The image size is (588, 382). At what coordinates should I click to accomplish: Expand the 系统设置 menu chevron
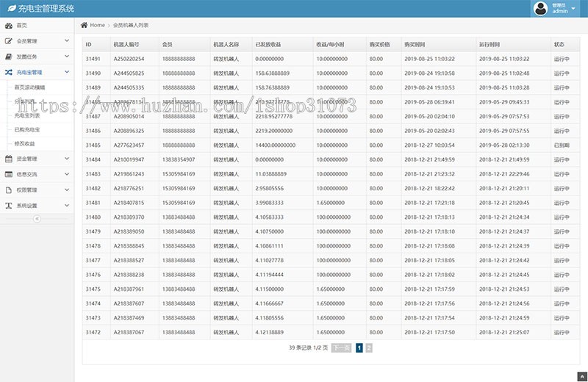pyautogui.click(x=67, y=205)
